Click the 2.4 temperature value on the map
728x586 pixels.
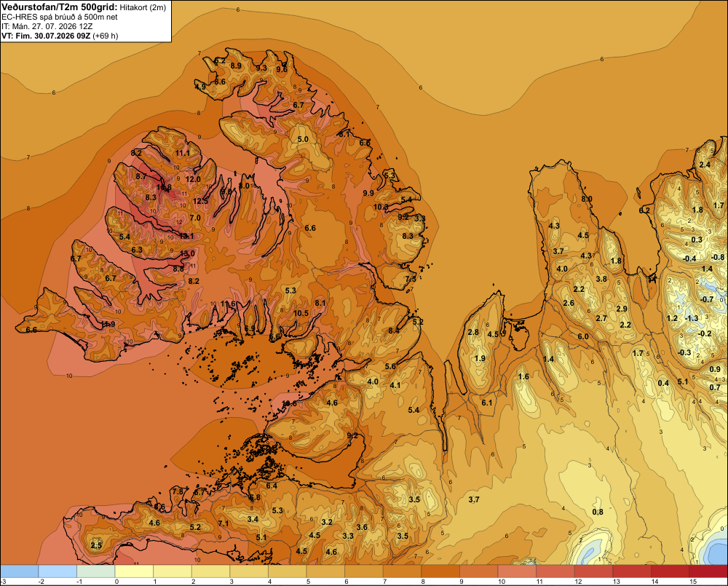pyautogui.click(x=705, y=165)
